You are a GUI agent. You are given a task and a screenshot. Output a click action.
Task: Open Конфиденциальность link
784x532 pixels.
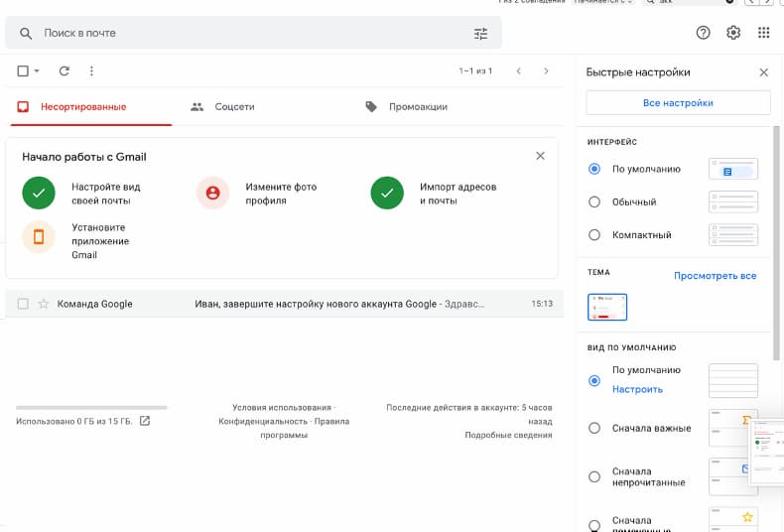(263, 422)
